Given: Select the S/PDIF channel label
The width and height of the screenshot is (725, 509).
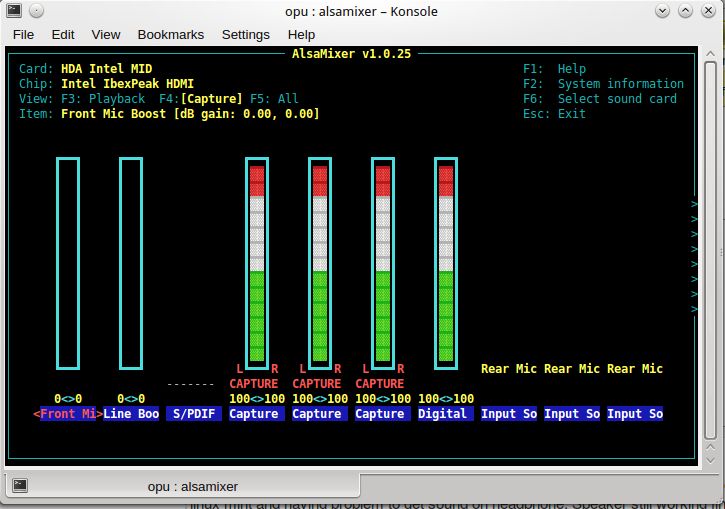Looking at the screenshot, I should click(x=194, y=413).
